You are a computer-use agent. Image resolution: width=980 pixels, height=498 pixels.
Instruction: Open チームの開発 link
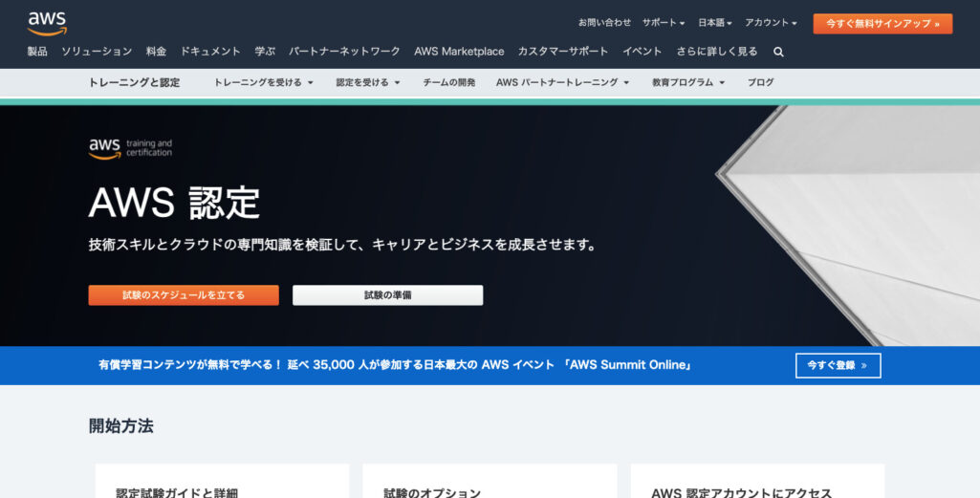[x=448, y=82]
